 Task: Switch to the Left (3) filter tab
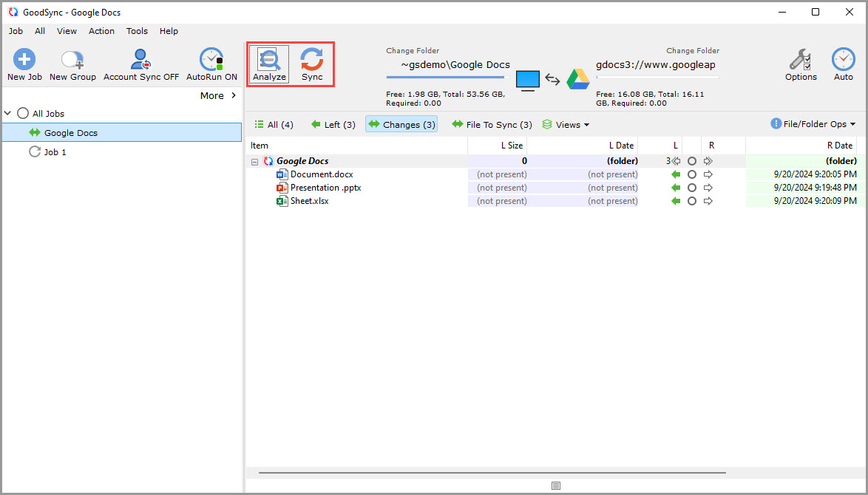tap(333, 125)
